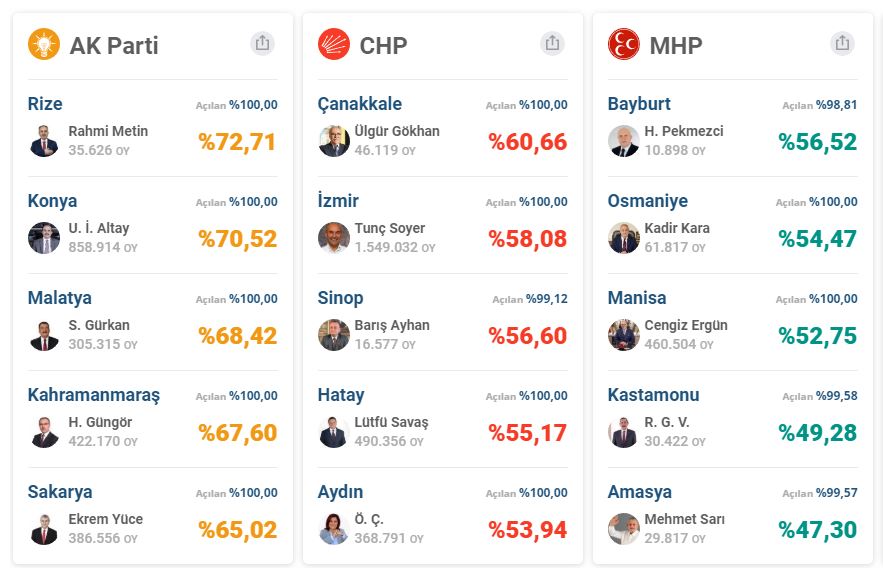Open the Bayburt province link

click(639, 104)
